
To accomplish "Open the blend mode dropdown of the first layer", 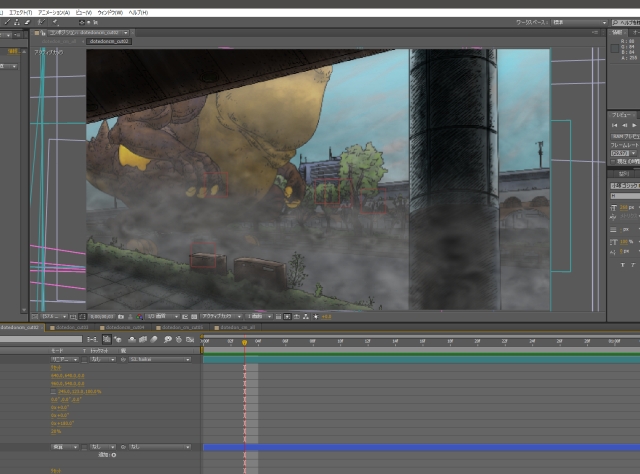I will [x=66, y=359].
